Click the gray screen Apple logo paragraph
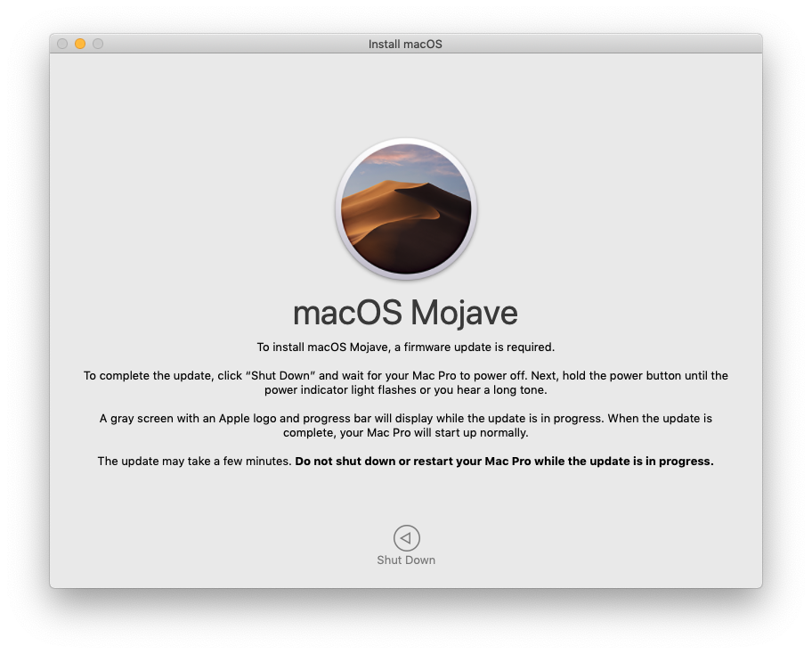Image resolution: width=812 pixels, height=654 pixels. (x=406, y=426)
